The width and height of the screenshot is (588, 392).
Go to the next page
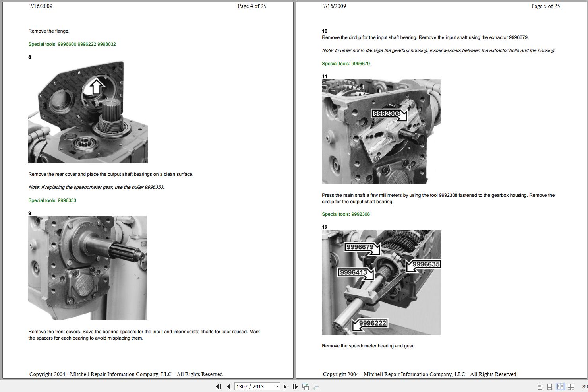point(285,386)
